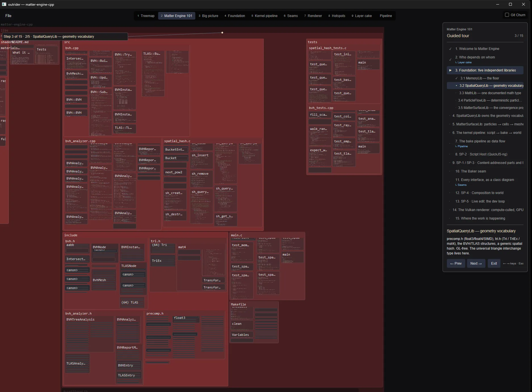Jump to step 4 SpatialQueryLib owns geometry
The width and height of the screenshot is (532, 392).
click(485, 116)
